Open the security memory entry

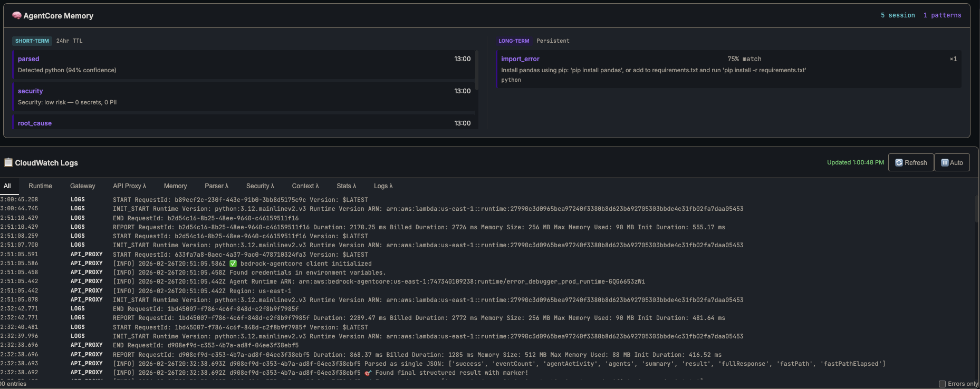pos(244,96)
